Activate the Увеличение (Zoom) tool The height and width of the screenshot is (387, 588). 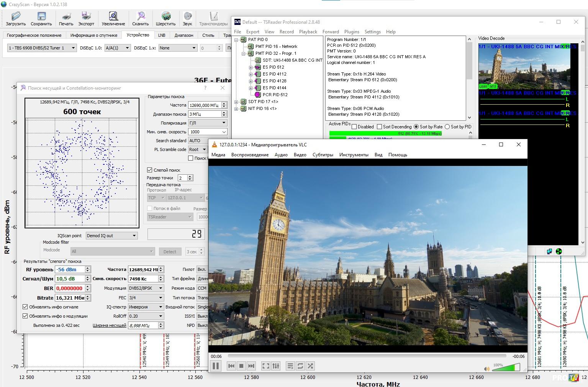(x=113, y=18)
